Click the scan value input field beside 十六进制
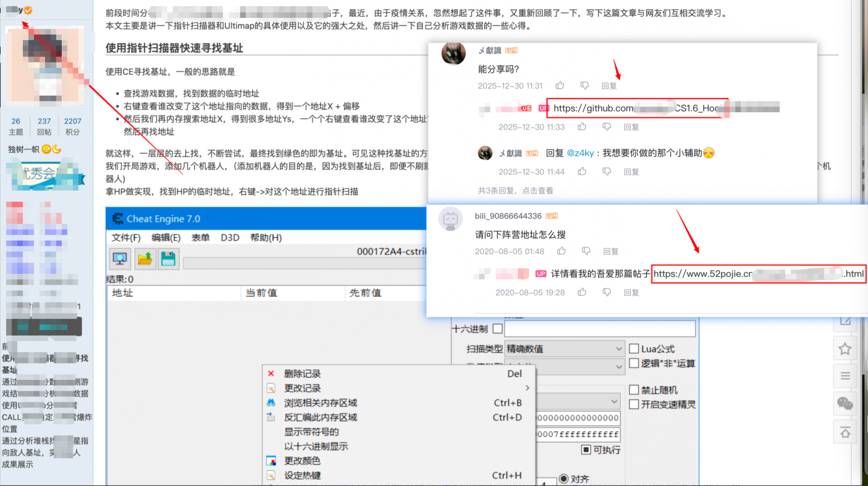The image size is (868, 486). click(x=600, y=329)
